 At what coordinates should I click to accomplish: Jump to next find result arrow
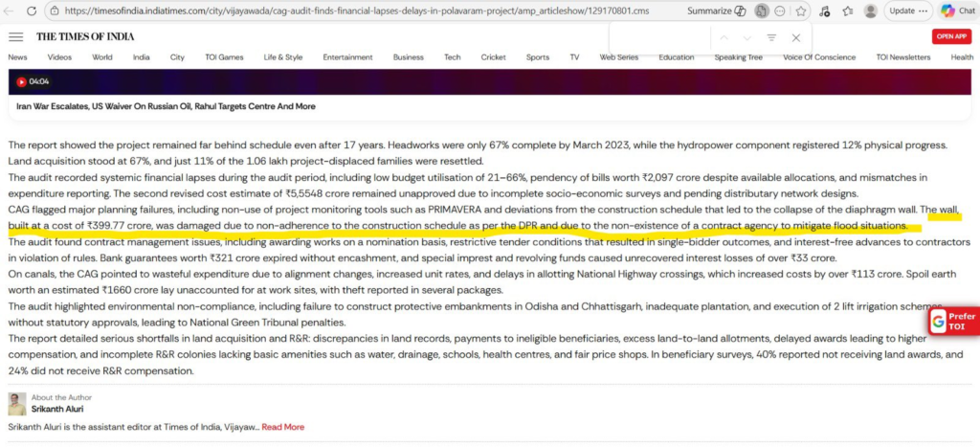coord(747,37)
